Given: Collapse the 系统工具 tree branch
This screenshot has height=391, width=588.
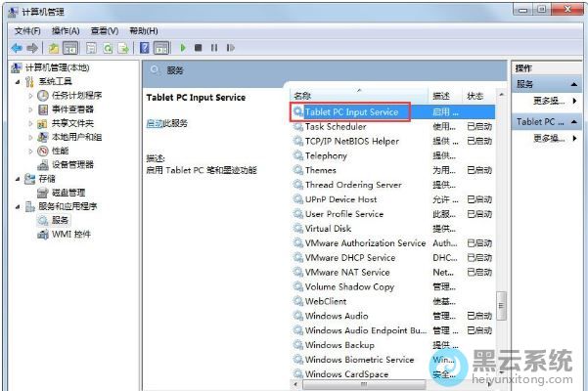Looking at the screenshot, I should pyautogui.click(x=17, y=82).
